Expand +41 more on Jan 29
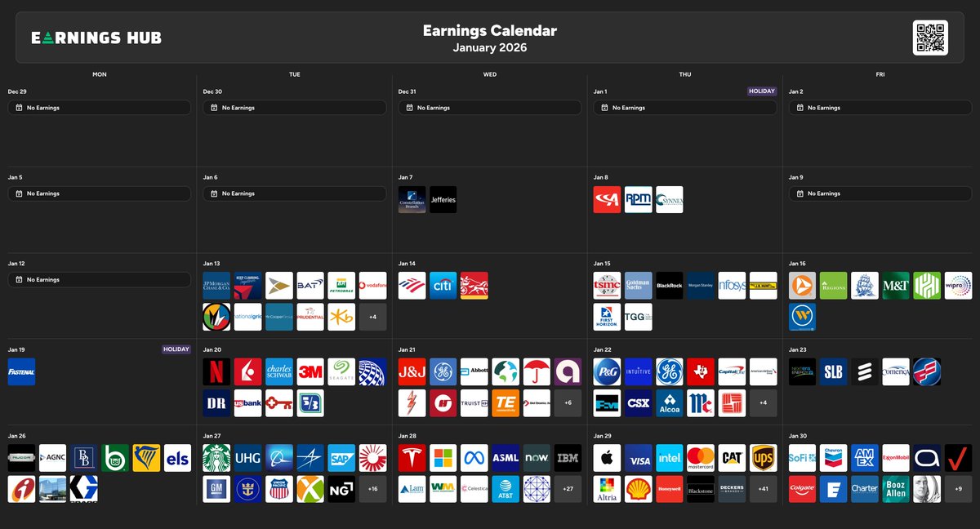The height and width of the screenshot is (529, 980). point(763,489)
